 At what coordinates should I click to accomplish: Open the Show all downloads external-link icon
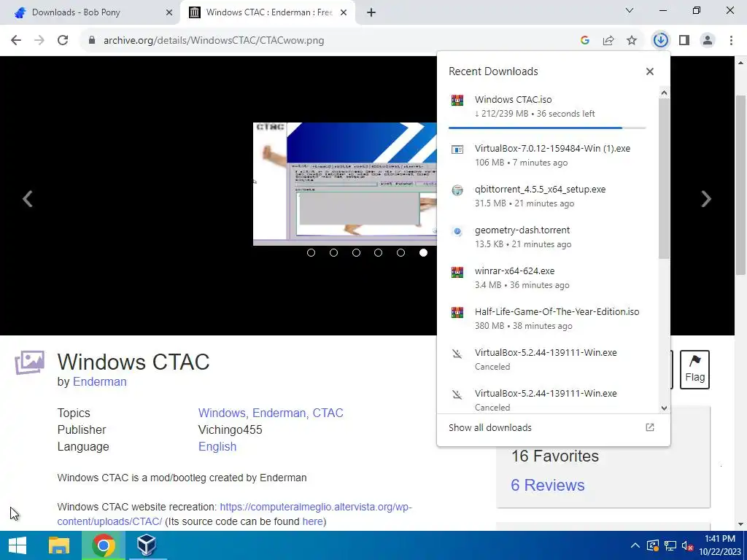click(650, 427)
